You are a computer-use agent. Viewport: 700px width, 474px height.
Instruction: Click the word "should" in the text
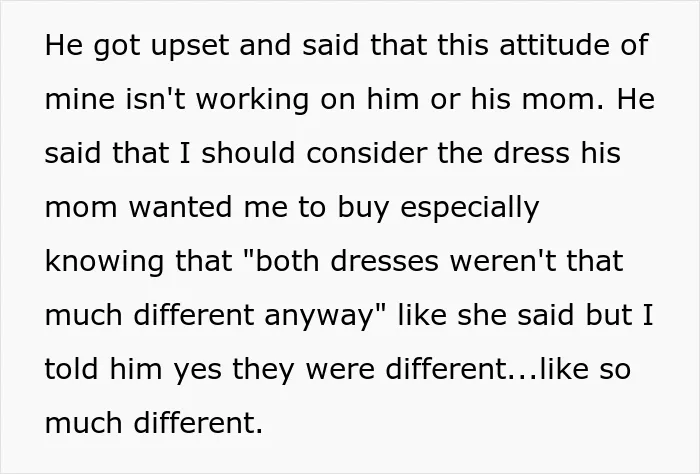[248, 153]
